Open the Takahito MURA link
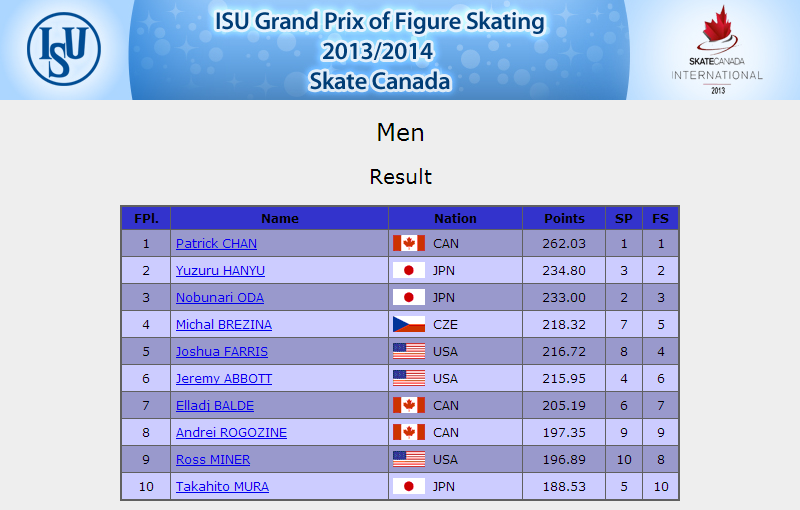Image resolution: width=800 pixels, height=510 pixels. (222, 487)
